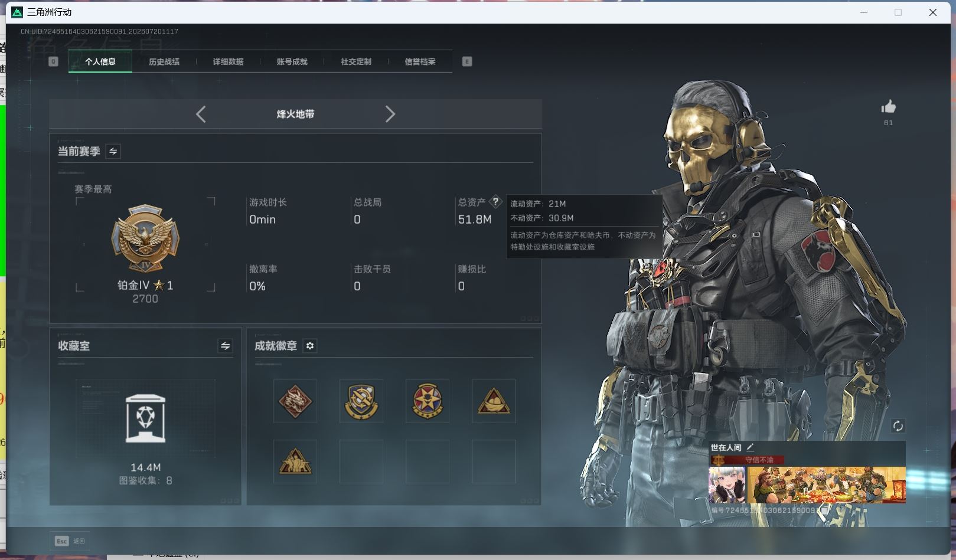
Task: Go to next mode with the right chevron
Action: tap(390, 114)
